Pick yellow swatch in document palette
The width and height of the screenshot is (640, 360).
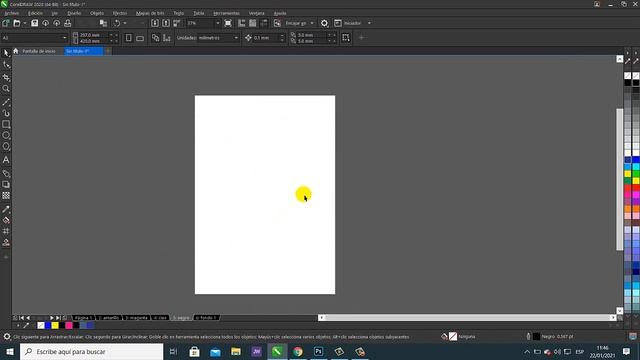pos(55,325)
